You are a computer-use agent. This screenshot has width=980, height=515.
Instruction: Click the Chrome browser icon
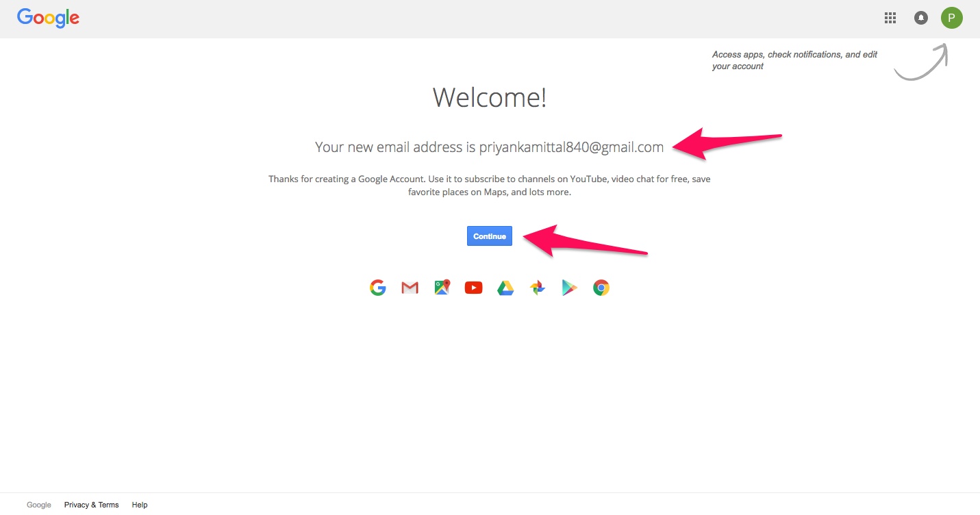click(601, 288)
